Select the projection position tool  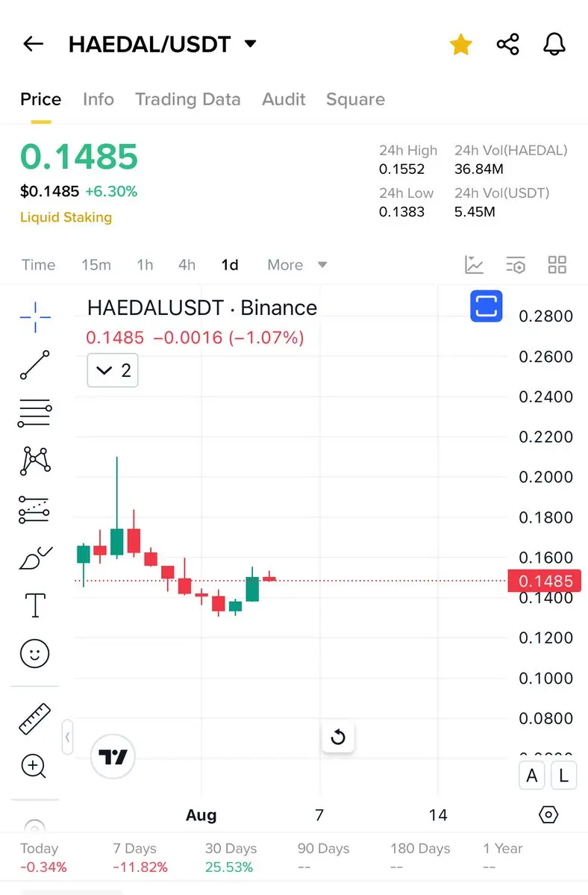pos(34,510)
